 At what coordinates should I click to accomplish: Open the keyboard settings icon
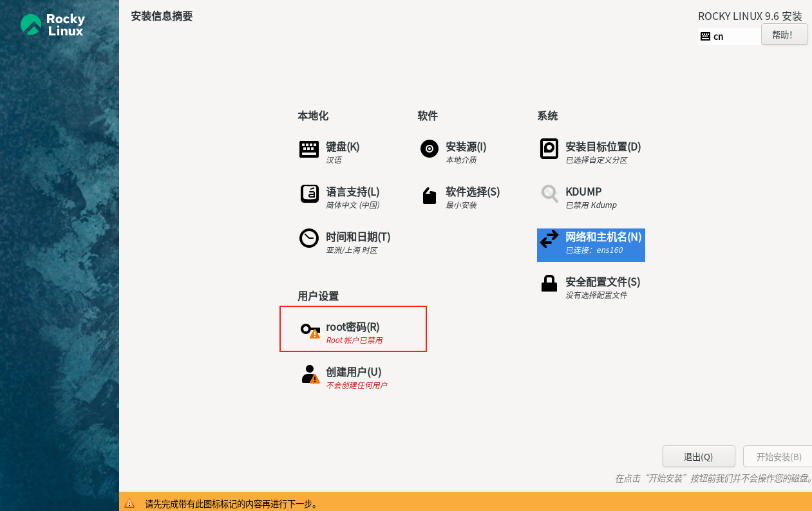click(309, 149)
